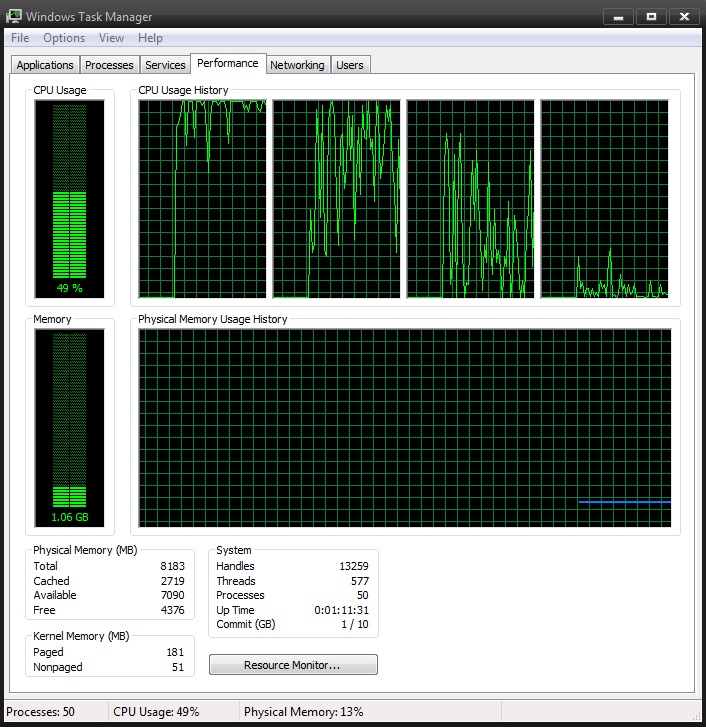Image resolution: width=706 pixels, height=727 pixels.
Task: Switch to the Applications tab
Action: coord(45,65)
